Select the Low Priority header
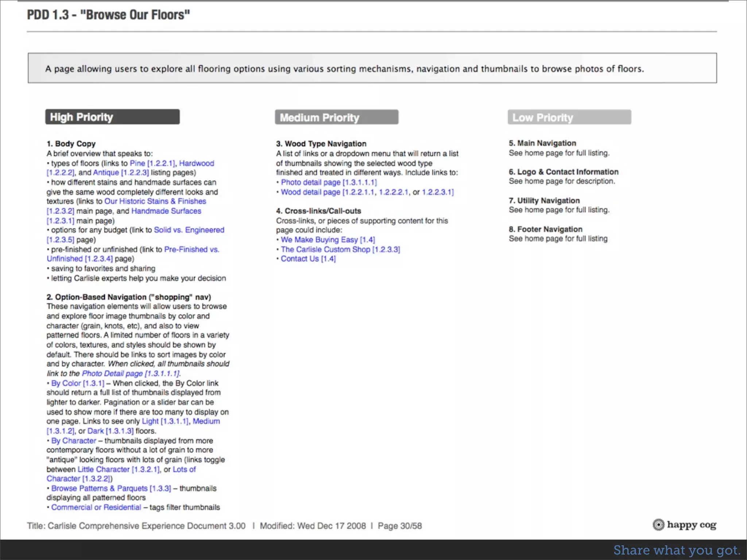The height and width of the screenshot is (560, 747). [x=569, y=117]
